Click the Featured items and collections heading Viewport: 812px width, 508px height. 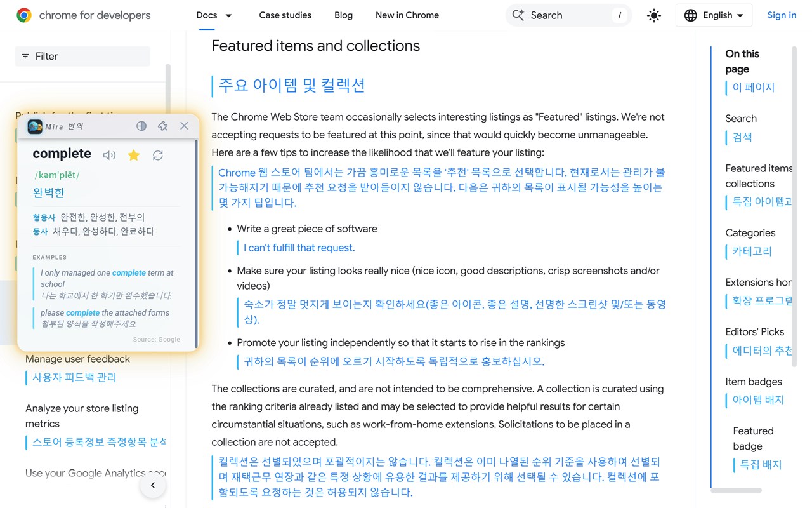tap(316, 46)
